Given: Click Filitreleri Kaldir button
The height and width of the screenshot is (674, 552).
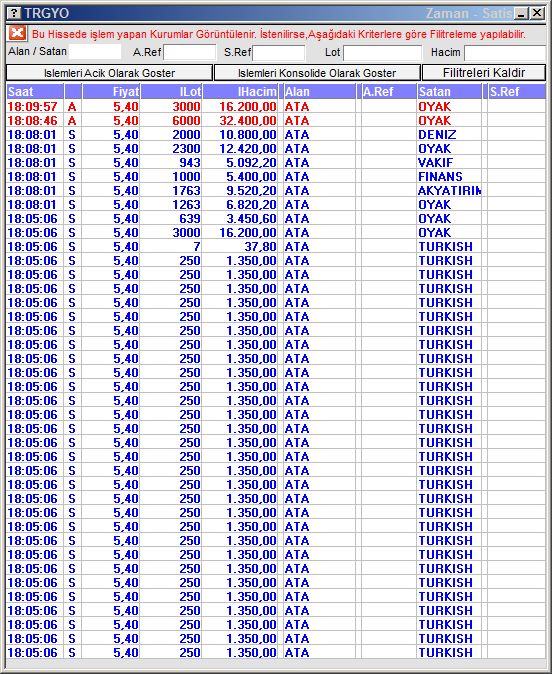Looking at the screenshot, I should point(484,73).
